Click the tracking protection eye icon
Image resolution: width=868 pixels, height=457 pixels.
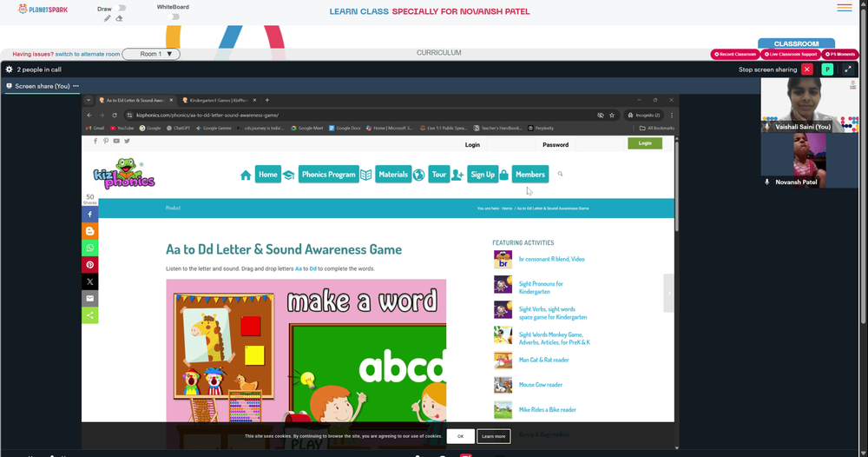coord(600,116)
